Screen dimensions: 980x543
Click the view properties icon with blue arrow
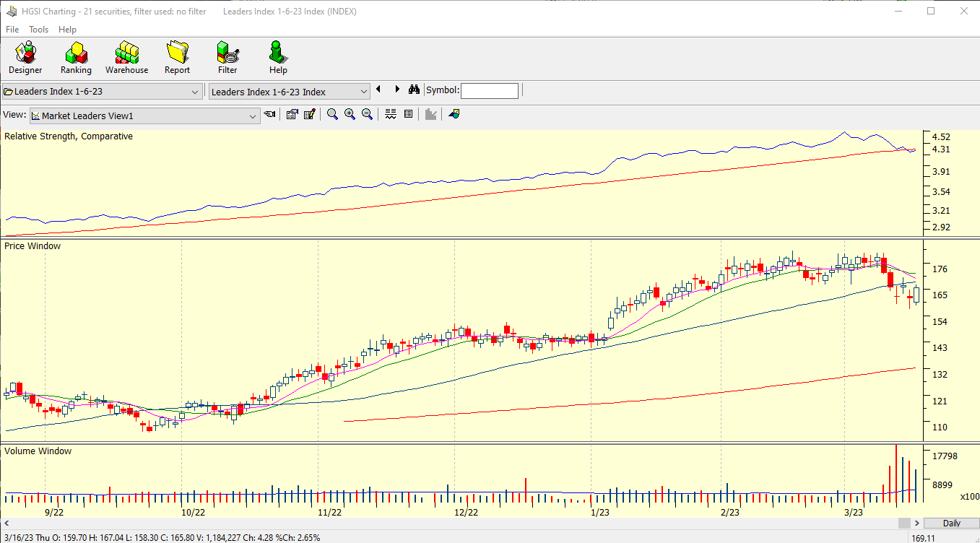click(x=292, y=114)
